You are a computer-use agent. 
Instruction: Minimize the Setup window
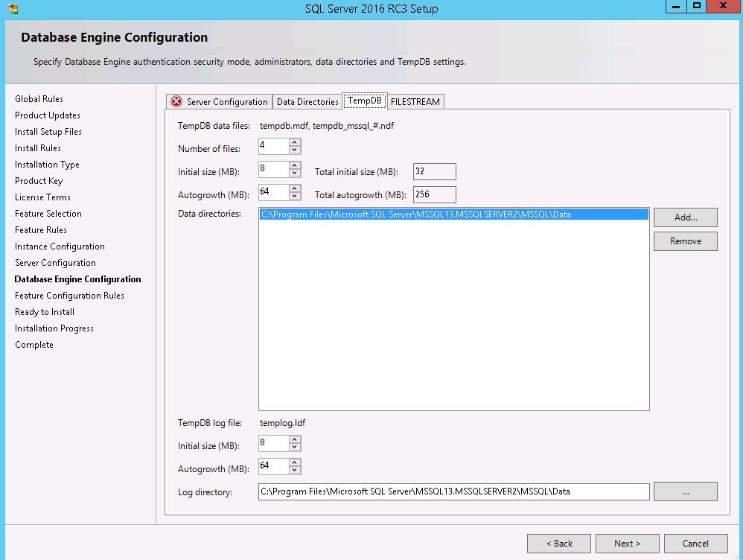(x=676, y=6)
